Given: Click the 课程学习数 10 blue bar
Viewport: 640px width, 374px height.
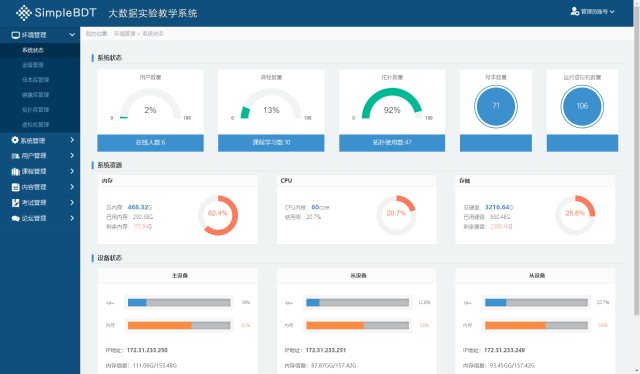Looking at the screenshot, I should [271, 143].
